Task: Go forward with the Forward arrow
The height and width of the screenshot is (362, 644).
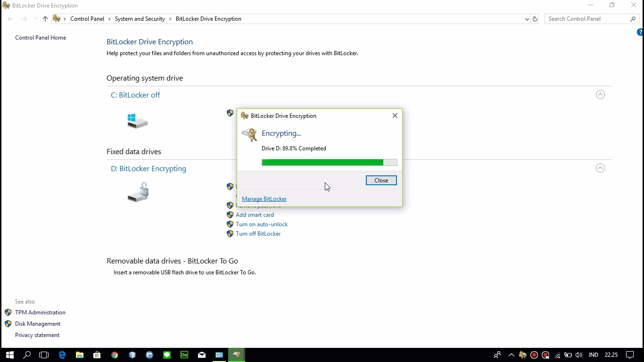Action: point(25,19)
